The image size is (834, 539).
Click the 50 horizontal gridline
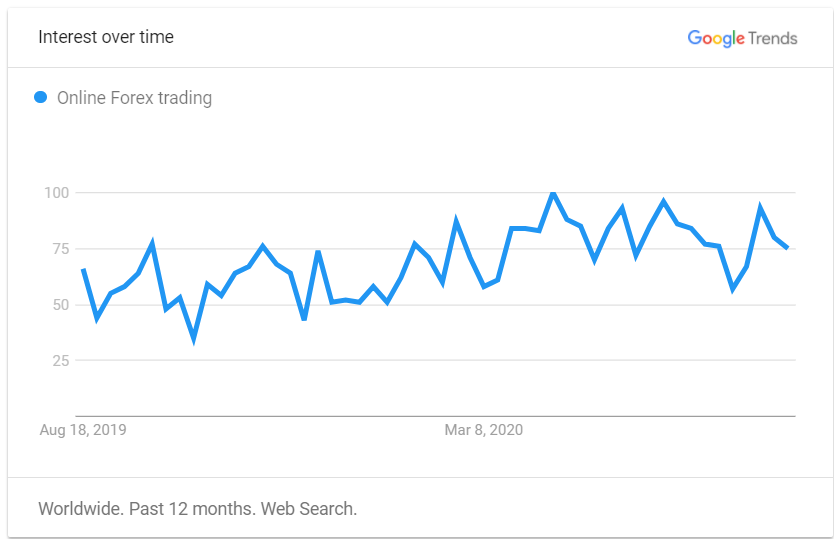435,305
